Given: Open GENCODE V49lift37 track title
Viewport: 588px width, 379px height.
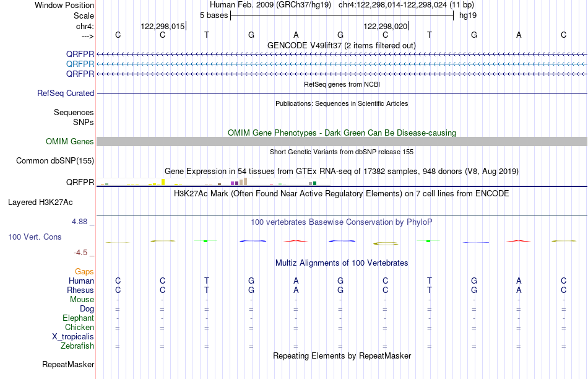Looking at the screenshot, I should pyautogui.click(x=342, y=45).
